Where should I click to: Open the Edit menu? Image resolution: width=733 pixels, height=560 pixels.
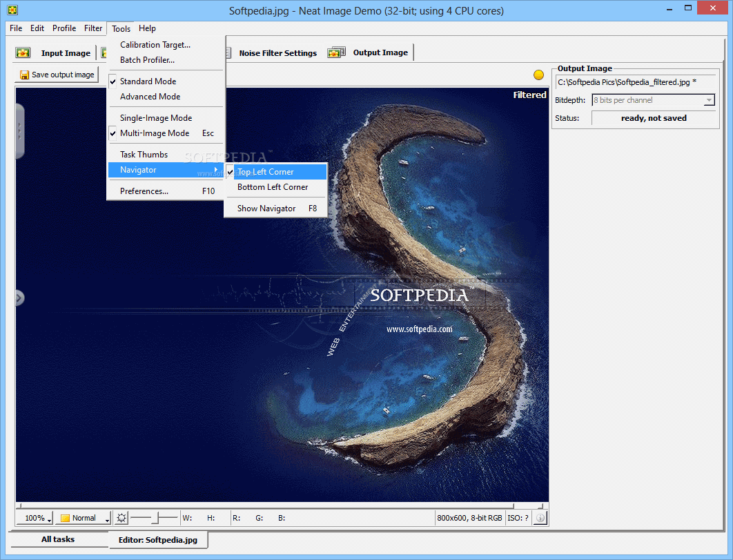tap(37, 28)
